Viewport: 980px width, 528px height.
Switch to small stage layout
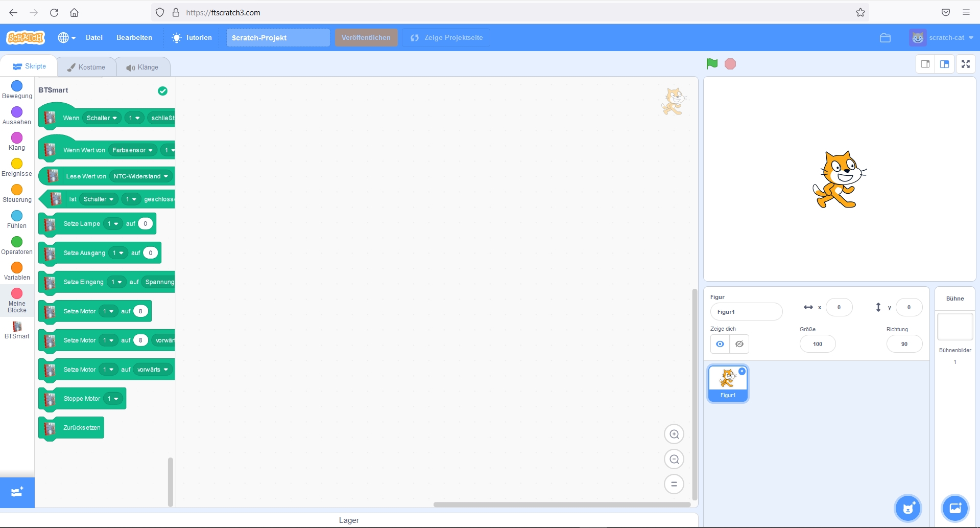(x=925, y=64)
